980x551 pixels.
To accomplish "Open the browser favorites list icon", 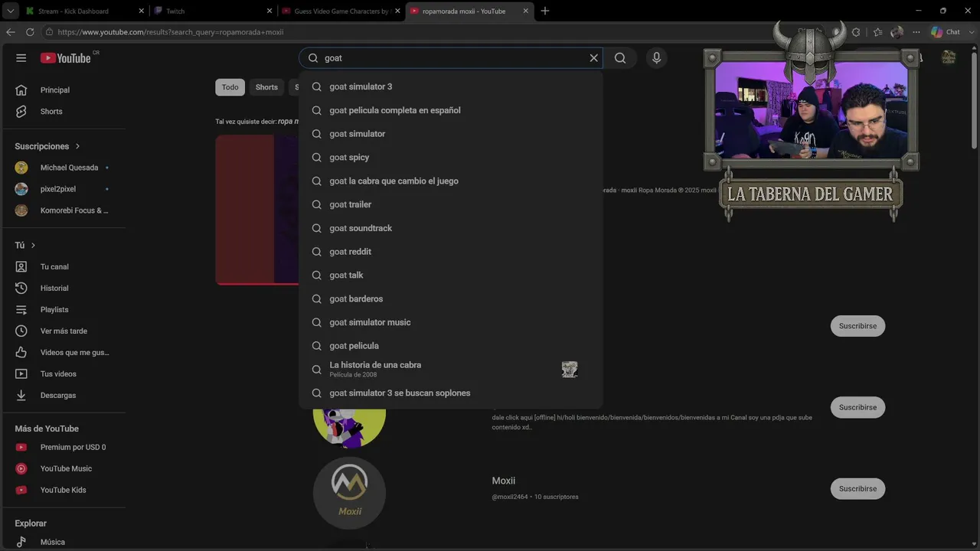I will click(x=877, y=32).
